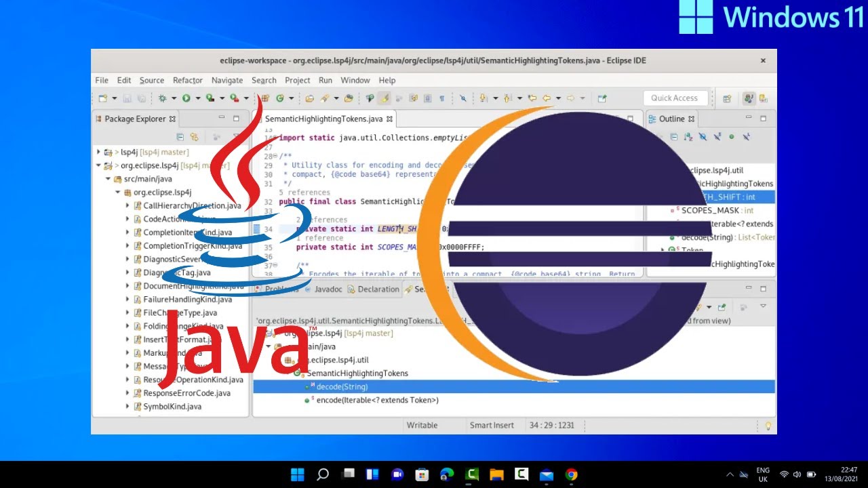868x488 pixels.
Task: Open the Next Annotation dropdown arrow
Action: click(x=496, y=98)
